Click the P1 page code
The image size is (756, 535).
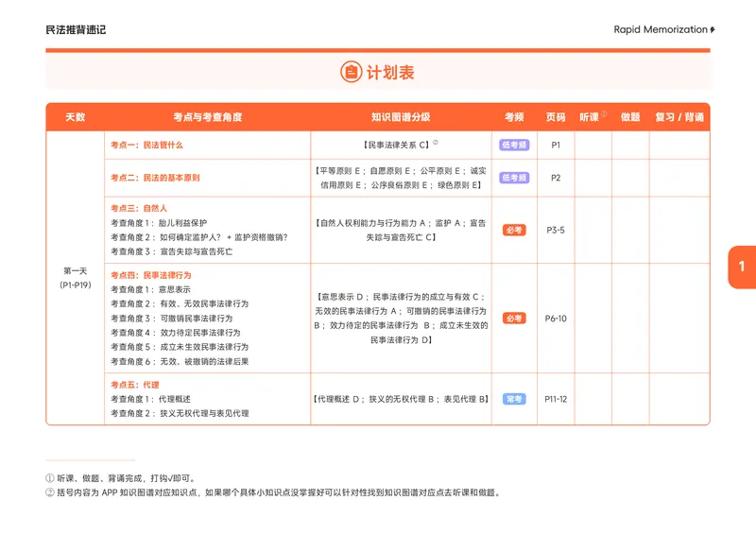click(x=556, y=146)
